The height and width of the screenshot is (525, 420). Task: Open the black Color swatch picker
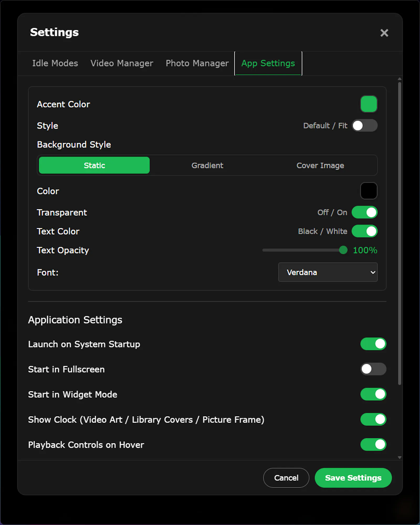[x=369, y=191]
